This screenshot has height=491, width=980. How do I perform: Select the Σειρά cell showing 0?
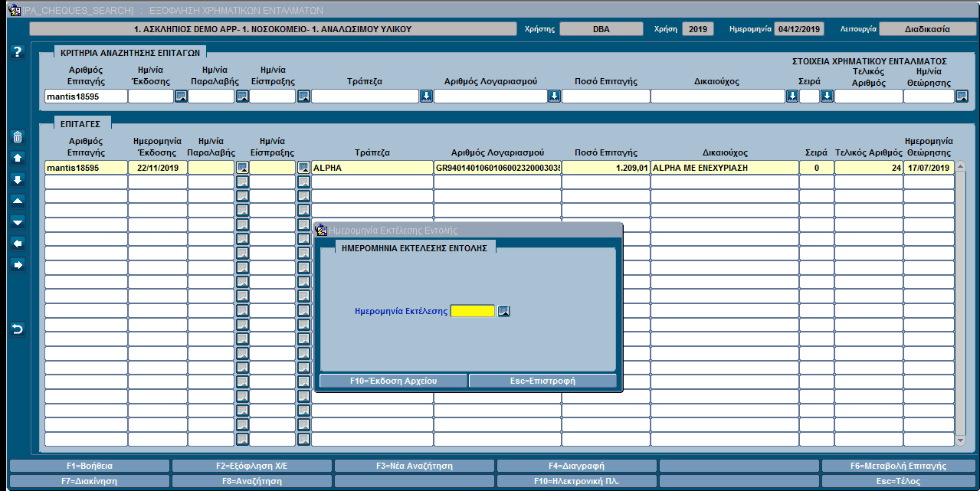817,168
